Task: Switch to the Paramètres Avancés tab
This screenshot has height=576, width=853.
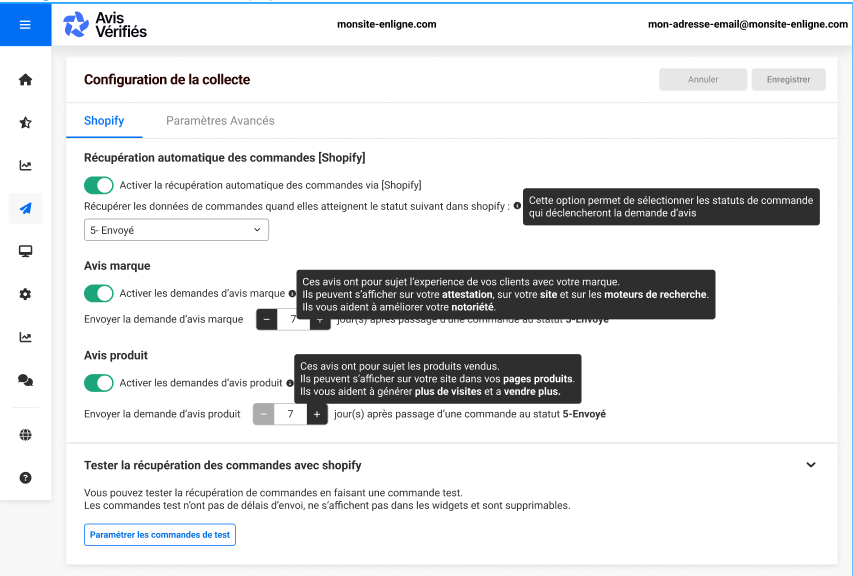Action: click(x=220, y=121)
